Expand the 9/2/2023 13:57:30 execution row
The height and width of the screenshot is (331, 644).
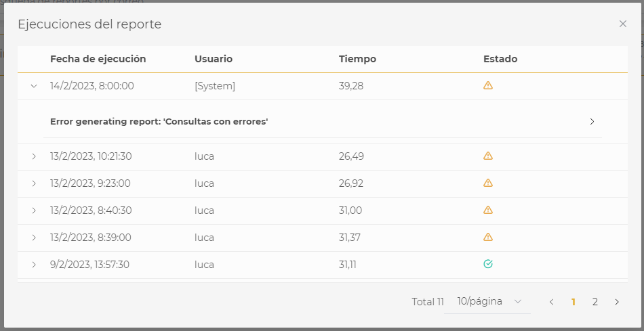(x=34, y=265)
